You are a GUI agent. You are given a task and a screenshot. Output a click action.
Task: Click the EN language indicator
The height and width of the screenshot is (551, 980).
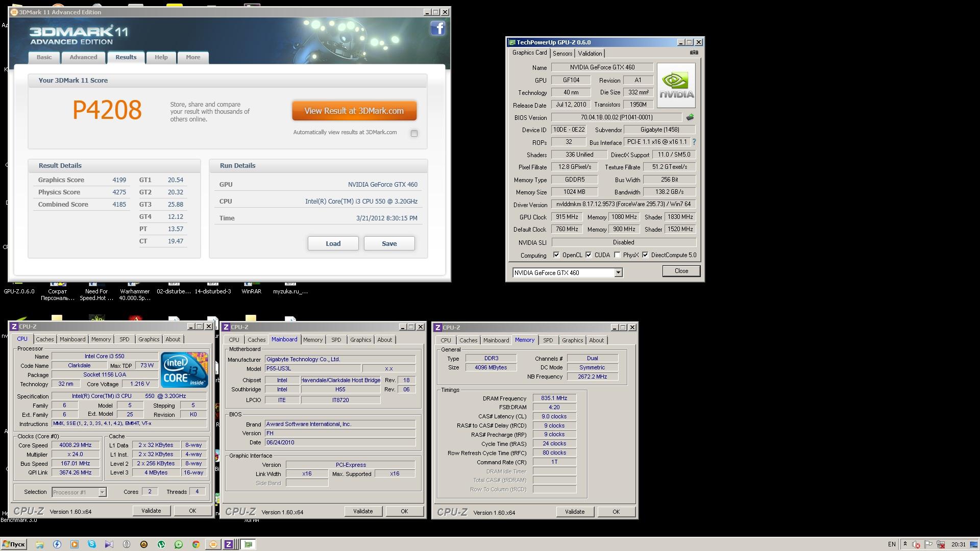click(892, 544)
